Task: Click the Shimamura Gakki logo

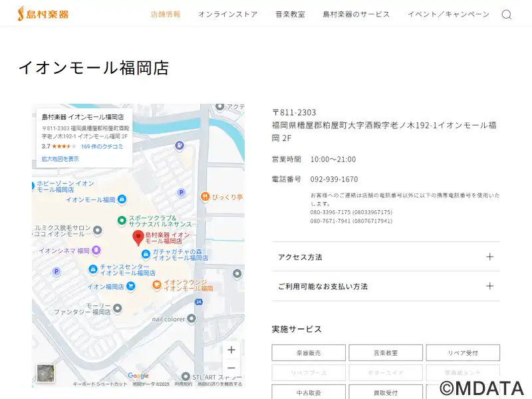Action: point(43,14)
